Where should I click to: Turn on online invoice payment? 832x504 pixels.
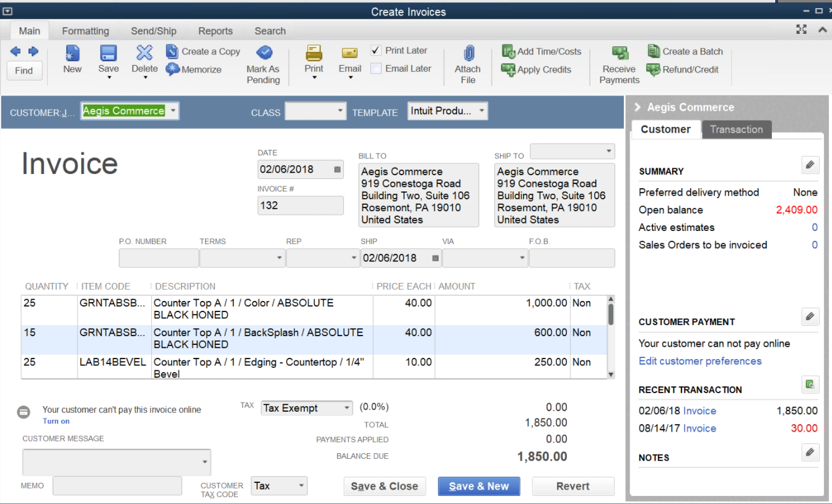click(x=56, y=421)
